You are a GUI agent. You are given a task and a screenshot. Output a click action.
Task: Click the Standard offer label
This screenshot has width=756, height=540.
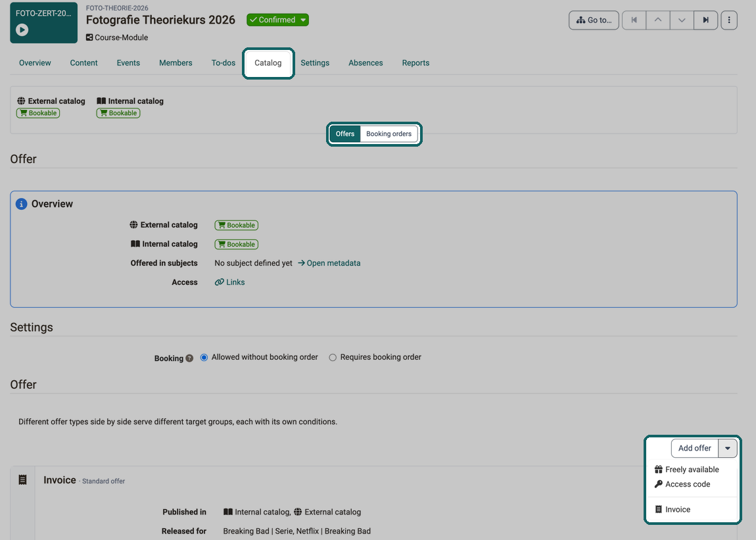click(x=103, y=481)
